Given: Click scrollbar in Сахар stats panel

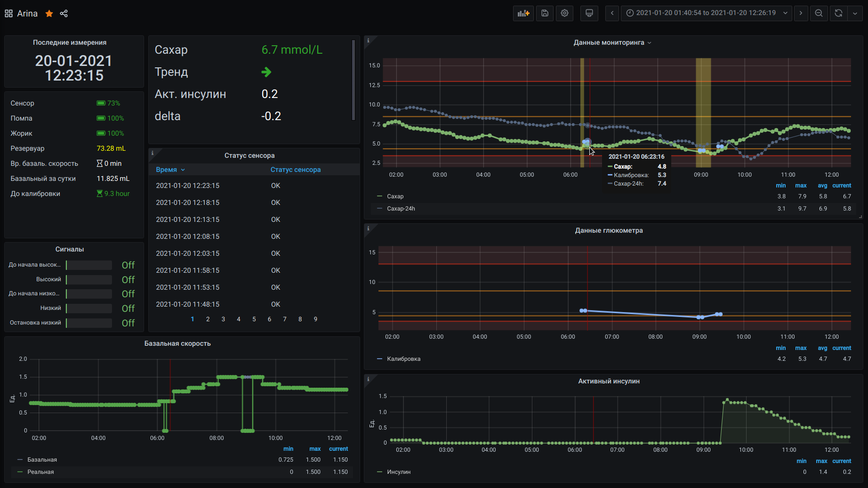Looking at the screenshot, I should 354,80.
